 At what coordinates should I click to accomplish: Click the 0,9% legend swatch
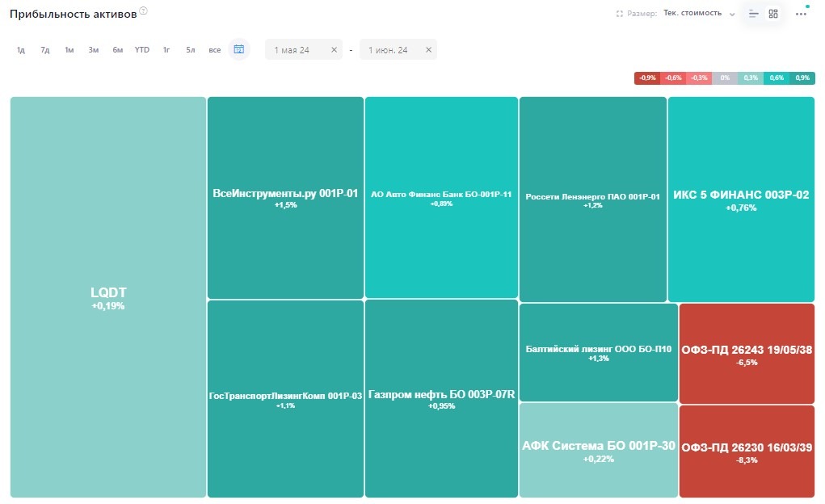coord(802,78)
